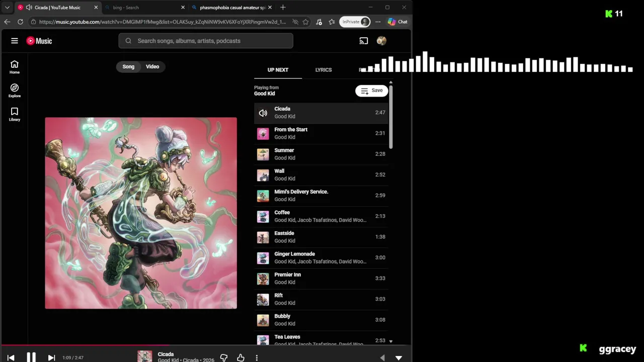
Task: Like the song Cicada
Action: pyautogui.click(x=240, y=357)
